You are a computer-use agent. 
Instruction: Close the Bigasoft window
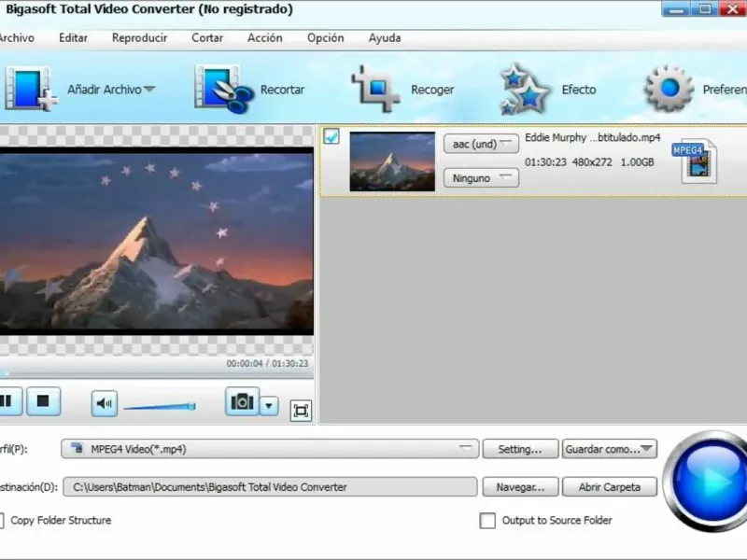pos(733,9)
